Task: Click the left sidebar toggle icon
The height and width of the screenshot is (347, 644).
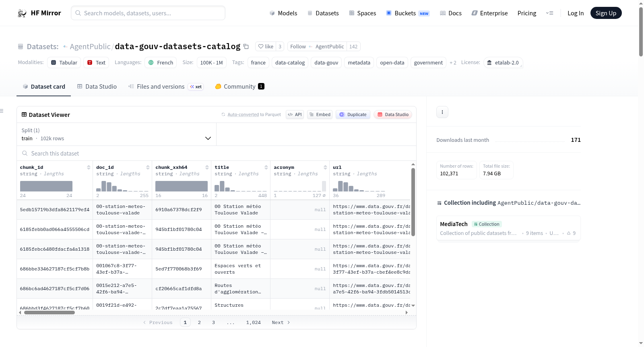Action: point(2,111)
